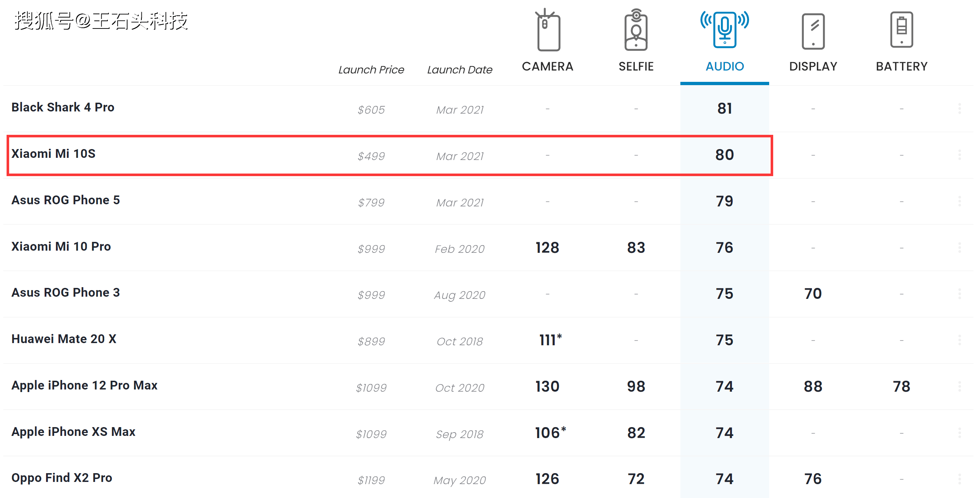Open the Huawei Mate 20 X link
Image resolution: width=980 pixels, height=498 pixels.
tap(64, 339)
